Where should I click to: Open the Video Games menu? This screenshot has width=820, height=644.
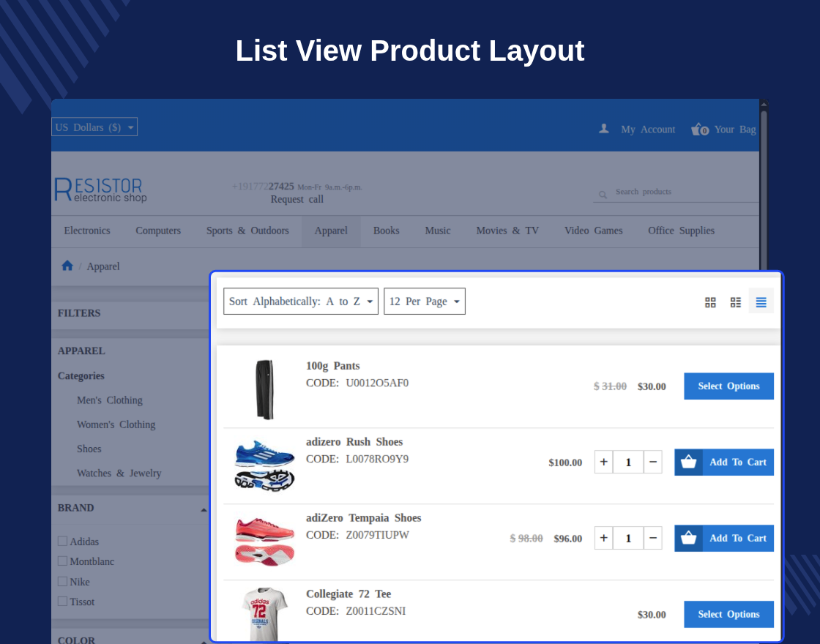(593, 231)
